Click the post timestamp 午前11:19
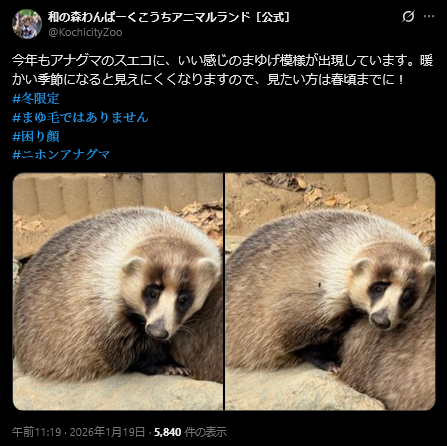Image resolution: width=447 pixels, height=446 pixels. point(37,432)
